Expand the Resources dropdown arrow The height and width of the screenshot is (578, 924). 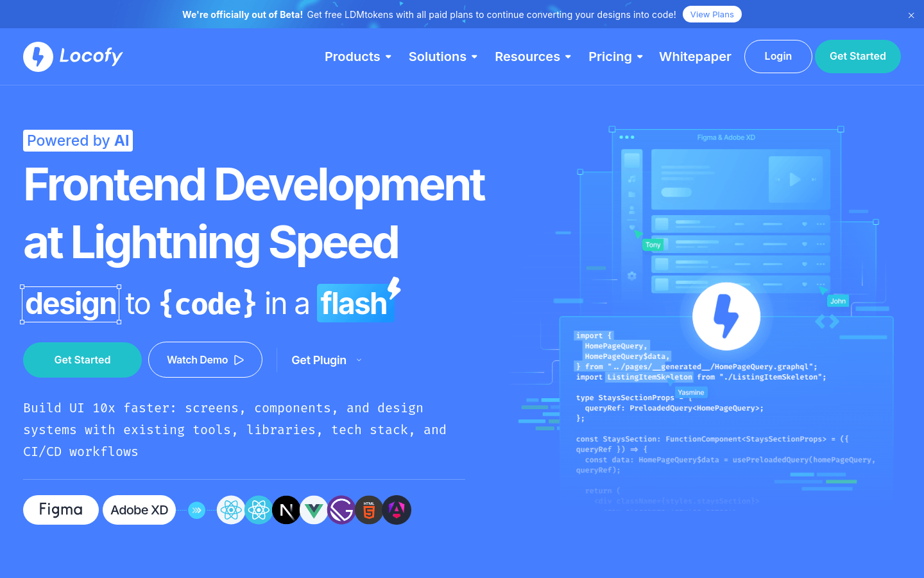coord(568,57)
